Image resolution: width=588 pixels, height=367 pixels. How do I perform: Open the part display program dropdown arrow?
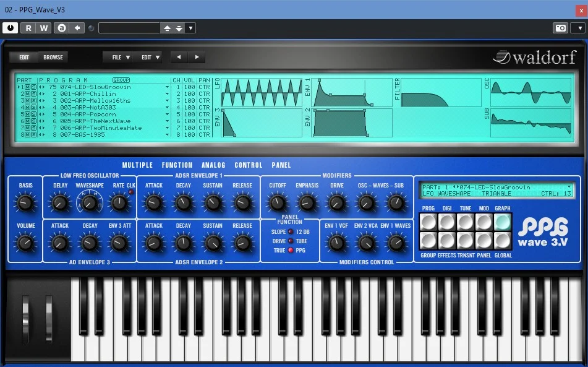[x=569, y=186]
